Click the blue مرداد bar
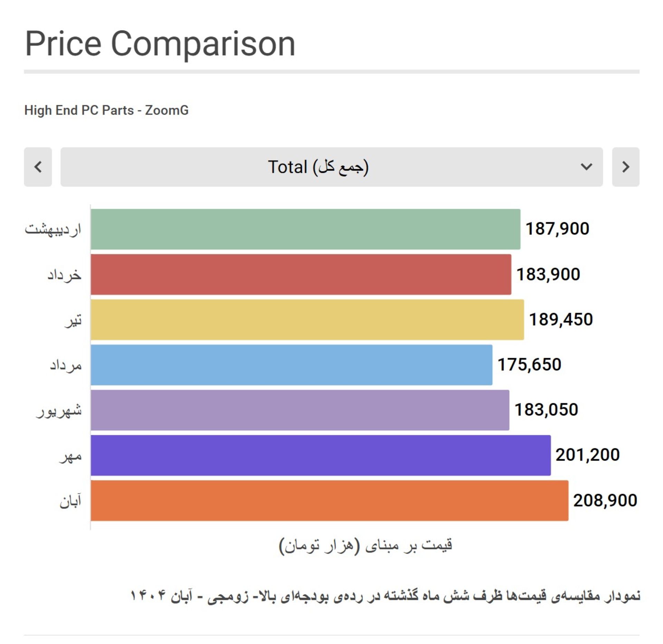The height and width of the screenshot is (644, 663). [290, 366]
